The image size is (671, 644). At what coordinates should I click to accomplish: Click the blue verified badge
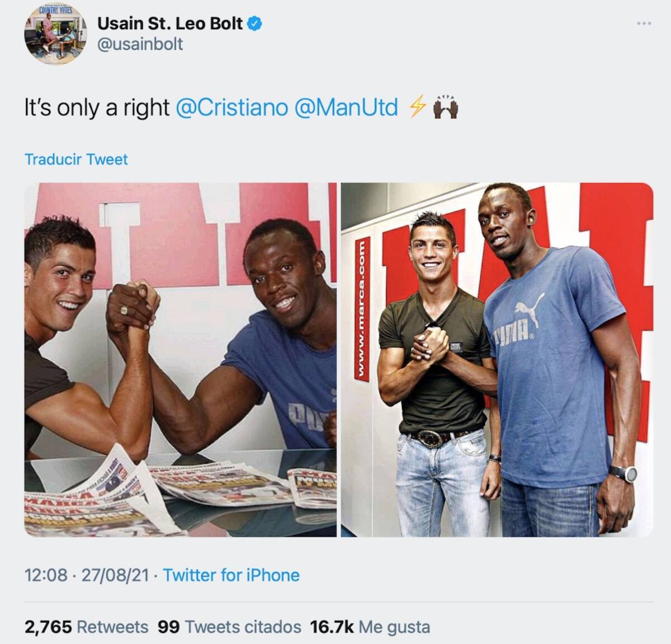pos(255,23)
